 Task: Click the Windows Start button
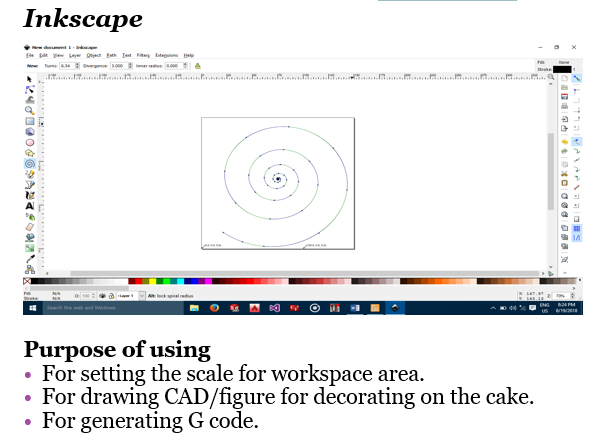pyautogui.click(x=33, y=308)
